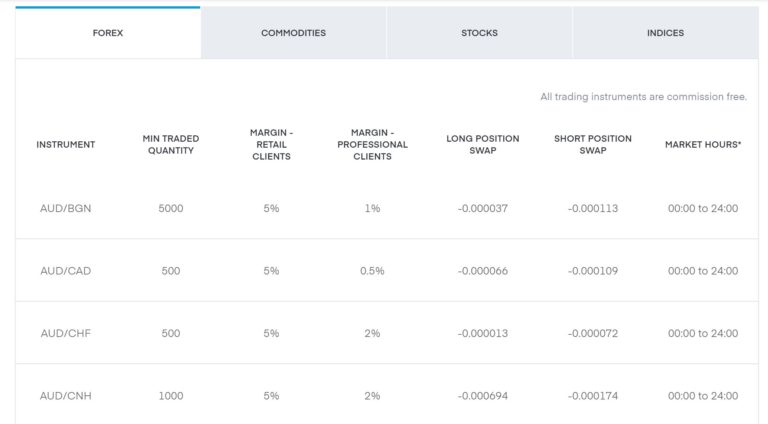Select the Indices tab
The image size is (768, 424).
point(665,33)
